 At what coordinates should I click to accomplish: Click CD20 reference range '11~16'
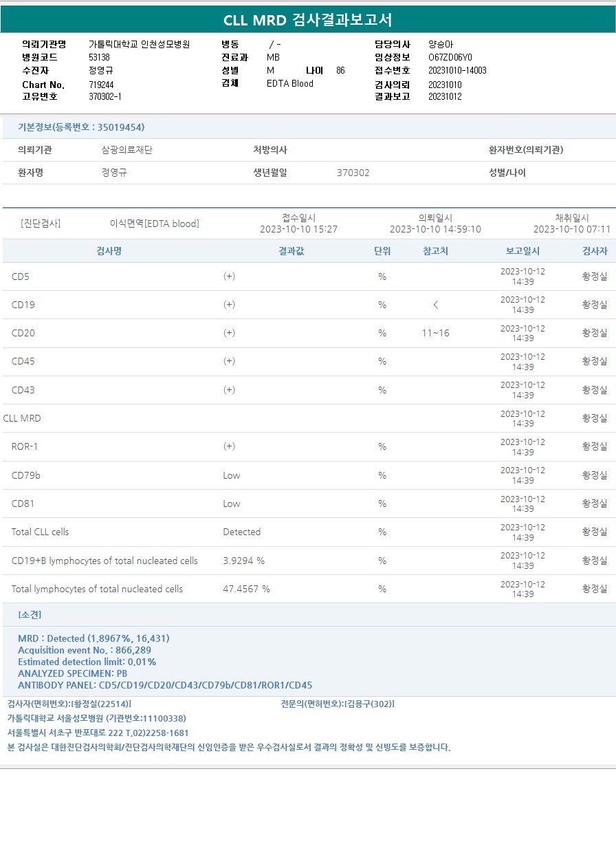point(435,333)
